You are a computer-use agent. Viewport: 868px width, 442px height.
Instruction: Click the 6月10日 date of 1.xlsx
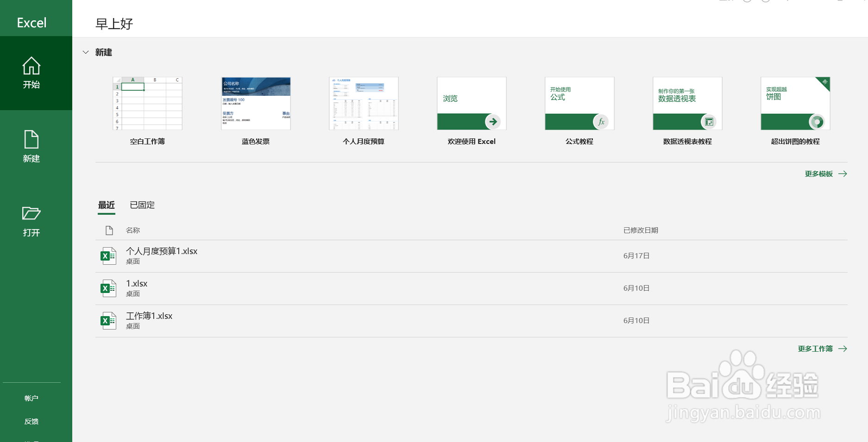point(636,288)
